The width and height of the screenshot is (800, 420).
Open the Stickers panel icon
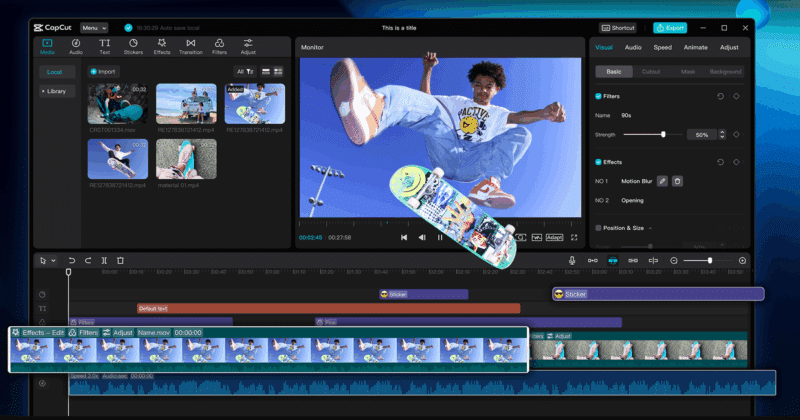tap(133, 45)
